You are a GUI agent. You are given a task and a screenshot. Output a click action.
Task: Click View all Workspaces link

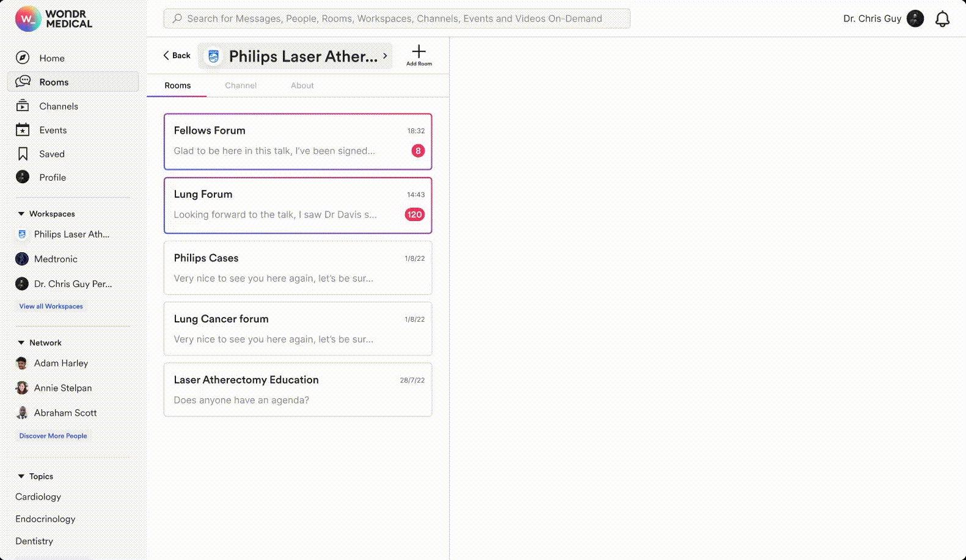pyautogui.click(x=51, y=307)
